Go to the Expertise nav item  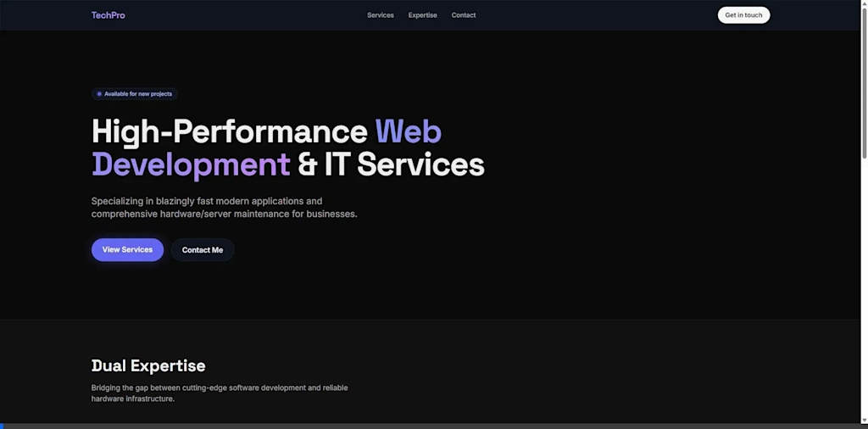422,15
